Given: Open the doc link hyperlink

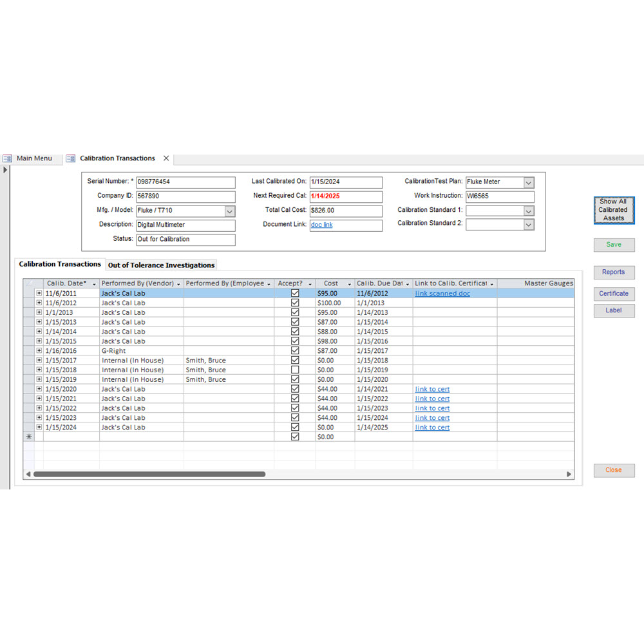Looking at the screenshot, I should click(x=322, y=225).
